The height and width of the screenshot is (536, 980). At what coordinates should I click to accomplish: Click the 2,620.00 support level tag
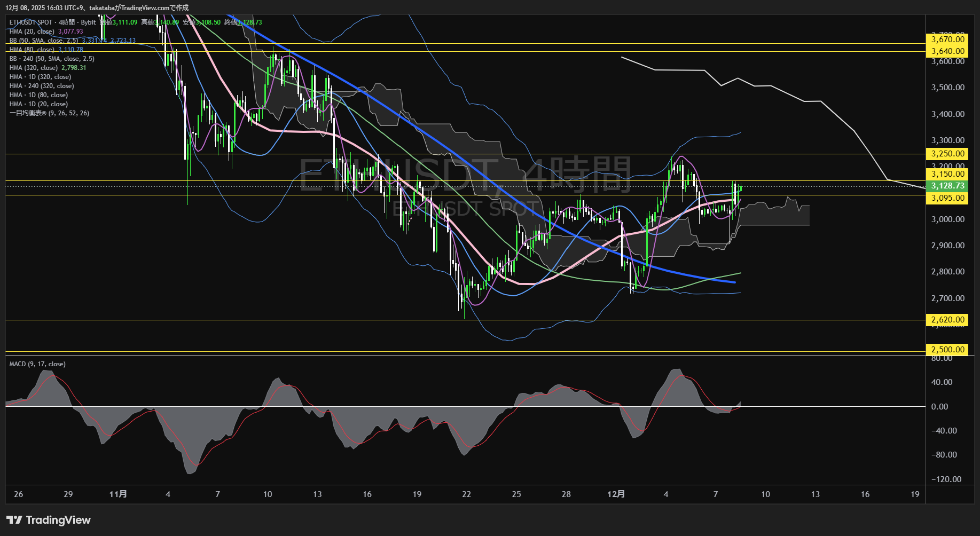click(x=947, y=320)
